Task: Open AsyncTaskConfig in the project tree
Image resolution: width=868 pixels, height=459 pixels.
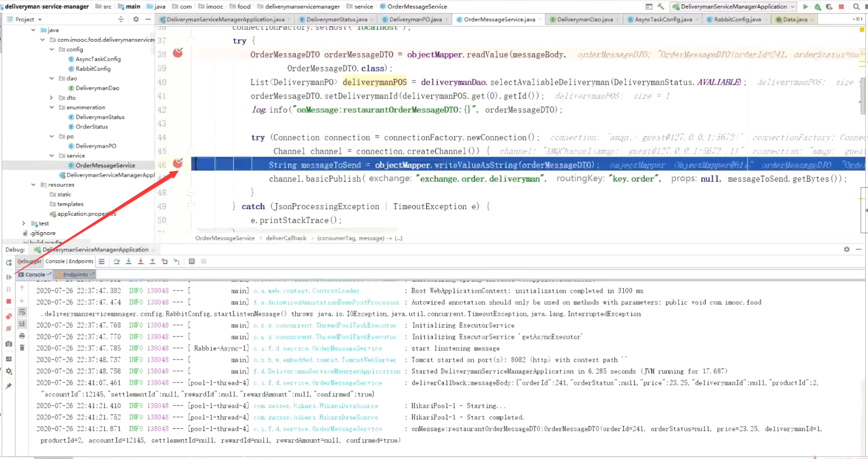Action: point(98,59)
